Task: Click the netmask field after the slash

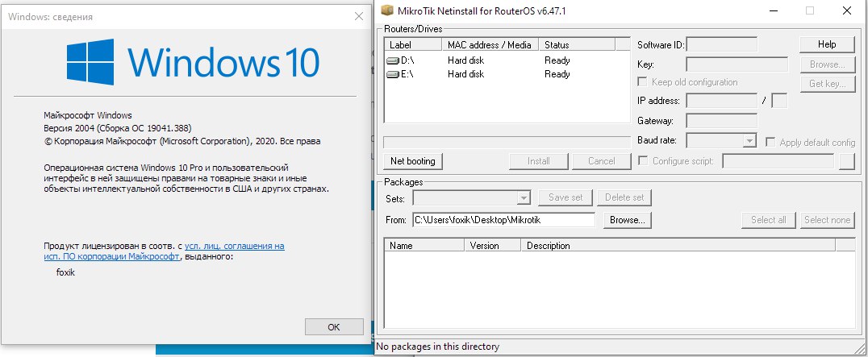Action: [x=779, y=101]
